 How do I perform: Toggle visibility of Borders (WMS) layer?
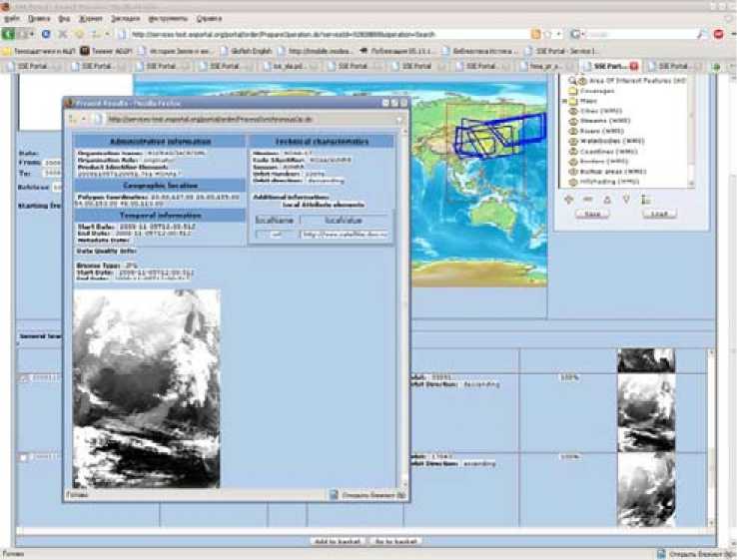pyautogui.click(x=573, y=162)
